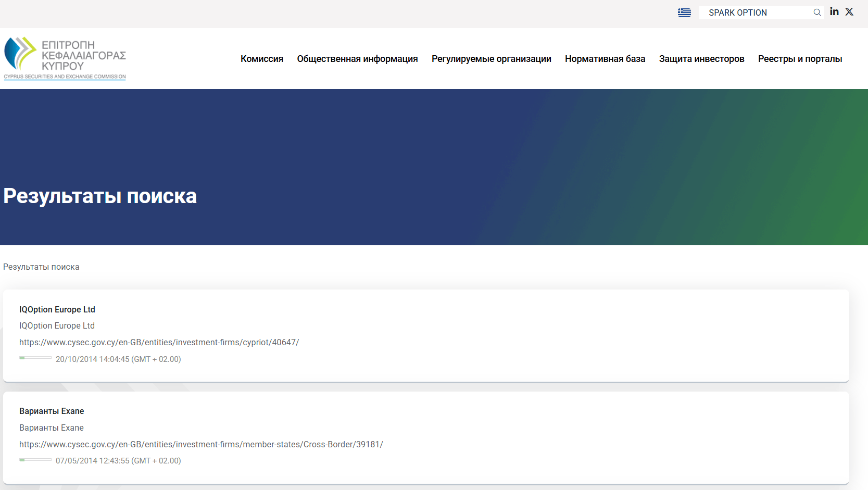Expand the Регулируемые организации menu
The height and width of the screenshot is (490, 868).
pyautogui.click(x=491, y=59)
